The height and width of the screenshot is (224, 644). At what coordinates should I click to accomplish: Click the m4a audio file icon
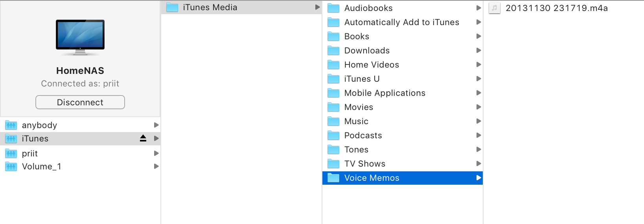[x=495, y=8]
